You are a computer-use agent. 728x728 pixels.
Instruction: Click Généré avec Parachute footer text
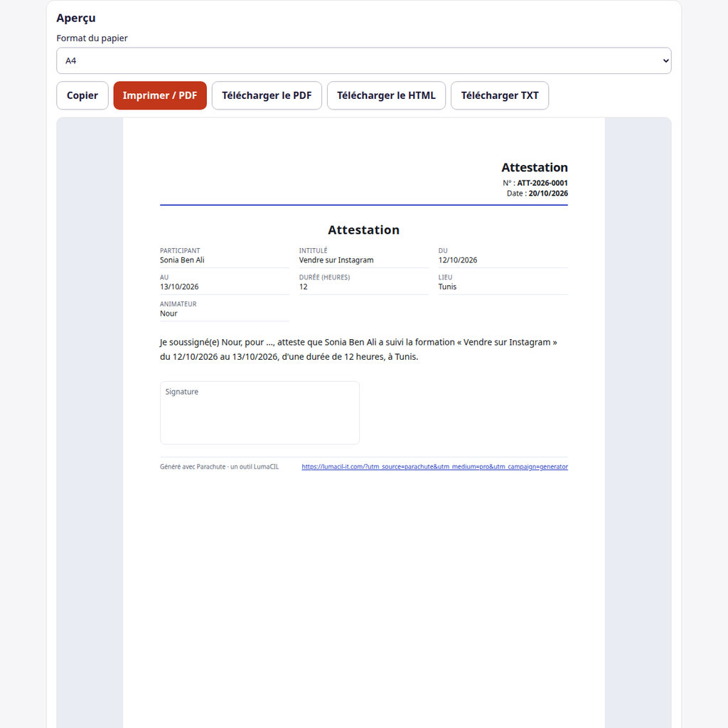coord(219,466)
